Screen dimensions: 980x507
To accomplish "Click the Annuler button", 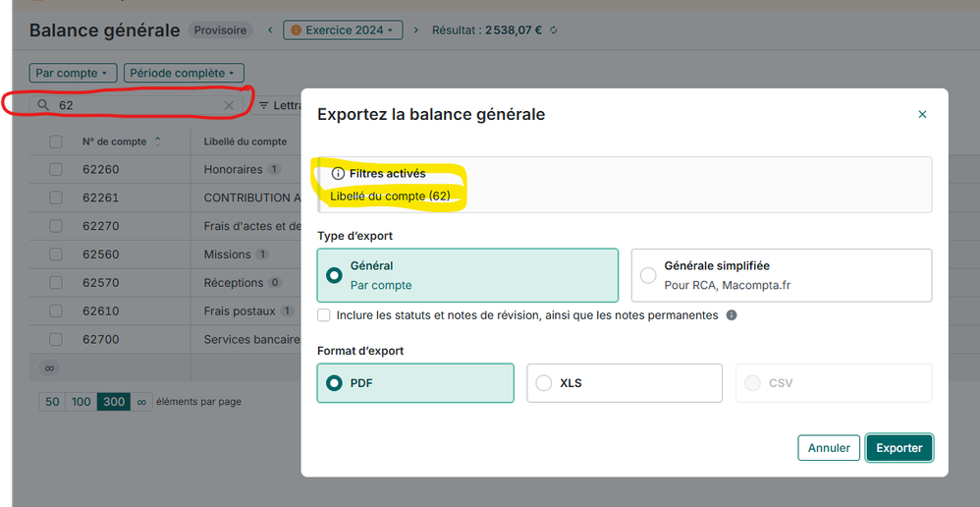I will [x=829, y=448].
